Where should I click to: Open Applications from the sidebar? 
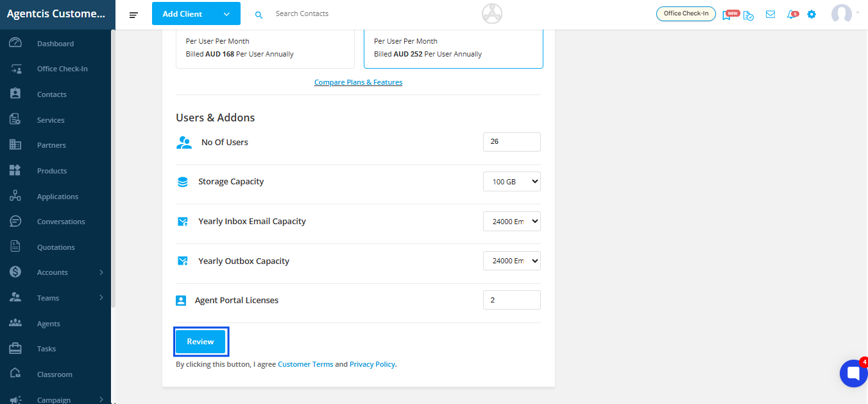58,197
